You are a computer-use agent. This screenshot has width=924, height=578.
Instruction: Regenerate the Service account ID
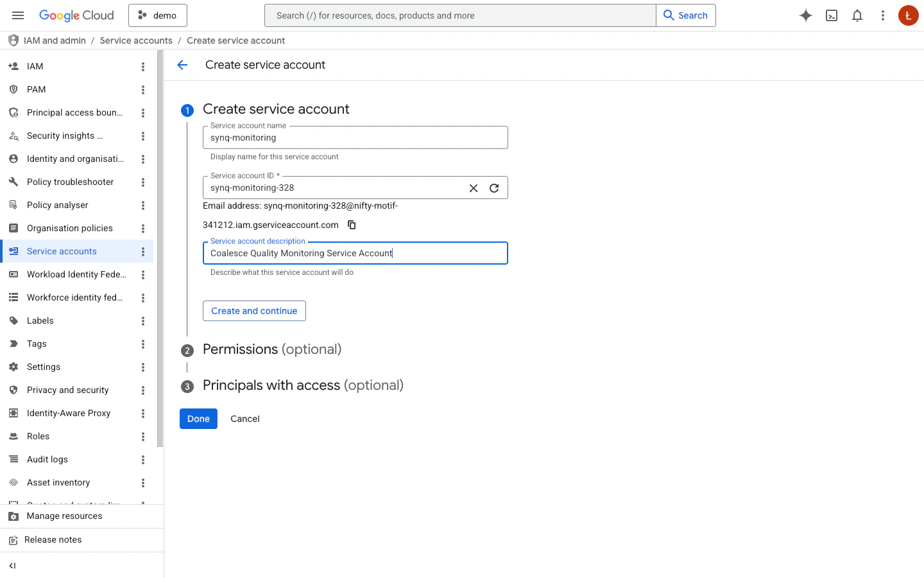click(x=494, y=188)
